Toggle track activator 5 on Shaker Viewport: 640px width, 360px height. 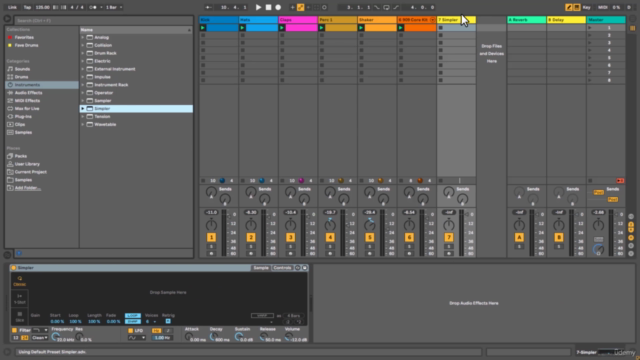(370, 237)
